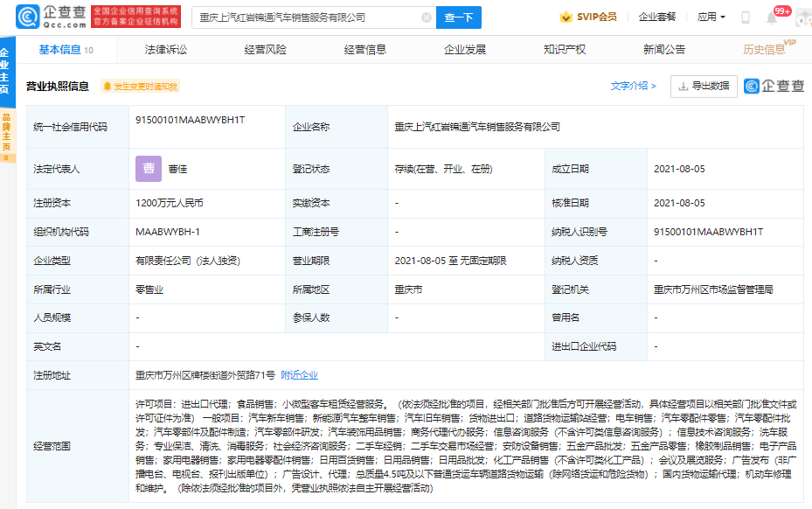Click the 曹 legal representative avatar
The width and height of the screenshot is (812, 509).
pyautogui.click(x=149, y=169)
